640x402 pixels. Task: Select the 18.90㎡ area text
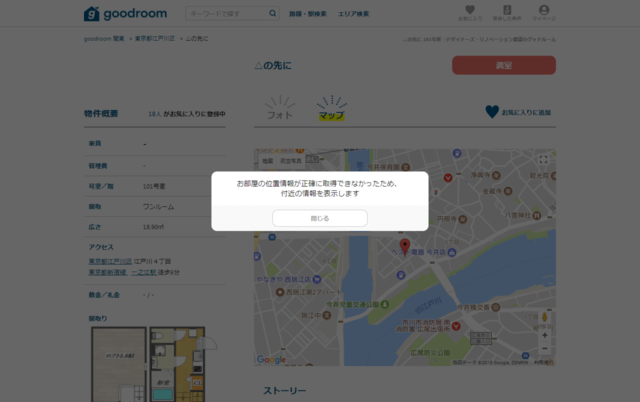point(153,227)
